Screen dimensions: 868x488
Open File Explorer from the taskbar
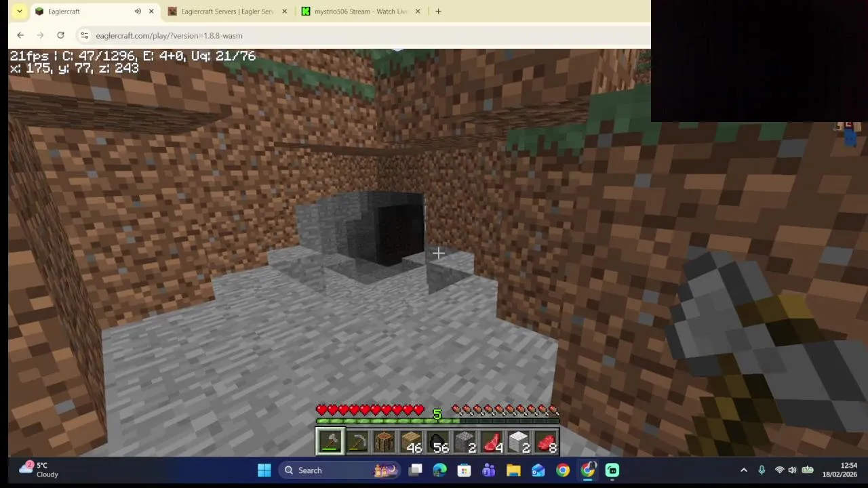513,470
